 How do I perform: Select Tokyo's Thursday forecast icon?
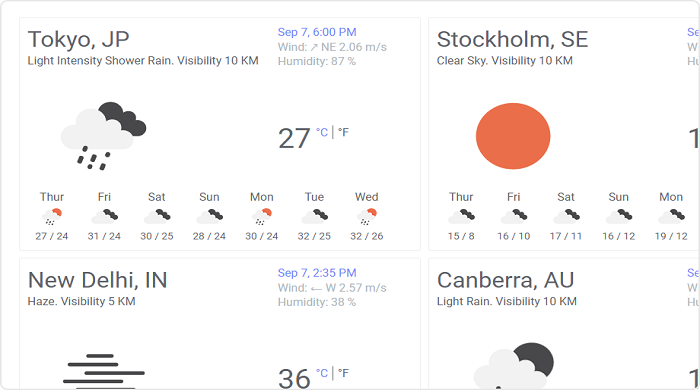52,216
